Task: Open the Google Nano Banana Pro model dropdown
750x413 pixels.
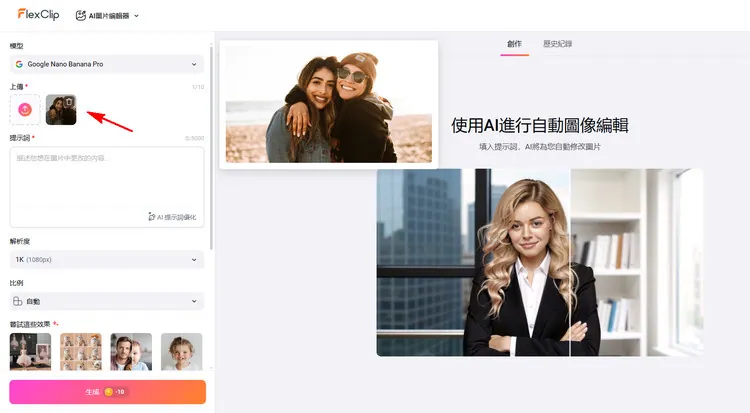Action: (x=106, y=64)
